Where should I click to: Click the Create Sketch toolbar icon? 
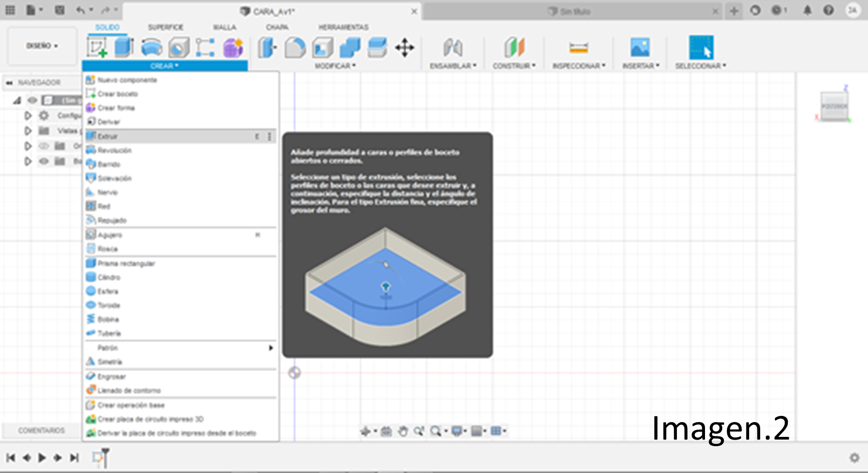click(x=97, y=48)
